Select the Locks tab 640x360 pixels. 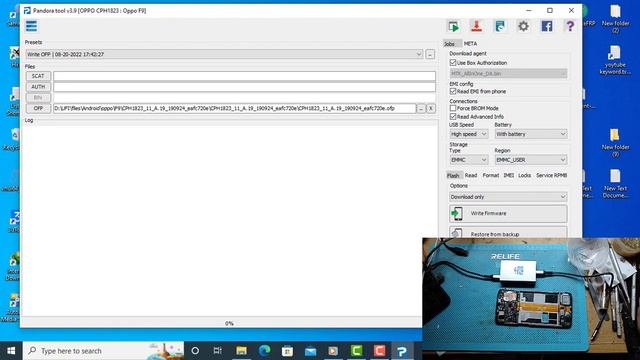524,176
